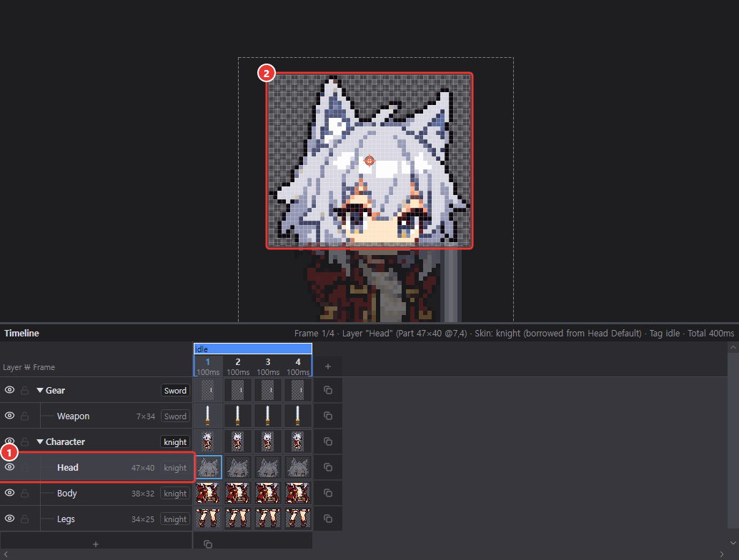Click the pivot crosshair on the head
Viewport: 739px width, 560px height.
click(x=369, y=161)
